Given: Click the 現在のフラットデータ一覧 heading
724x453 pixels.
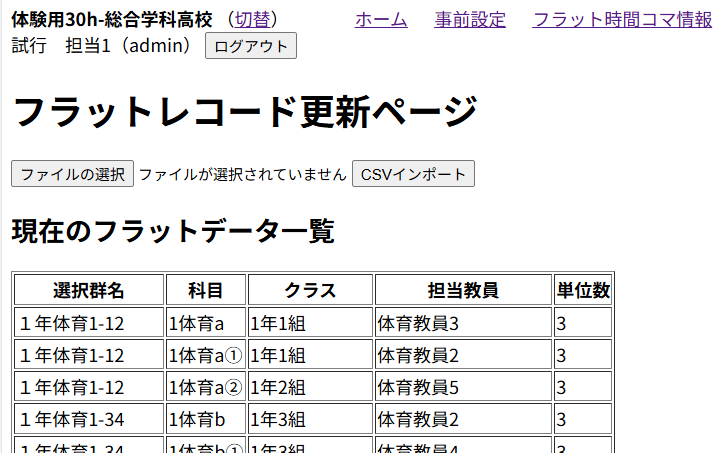Looking at the screenshot, I should point(172,231).
